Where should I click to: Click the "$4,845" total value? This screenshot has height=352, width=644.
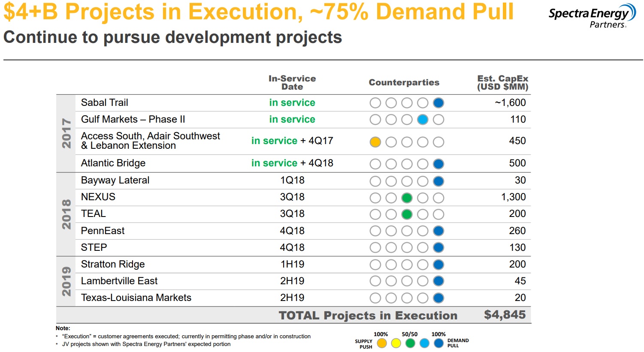point(505,315)
